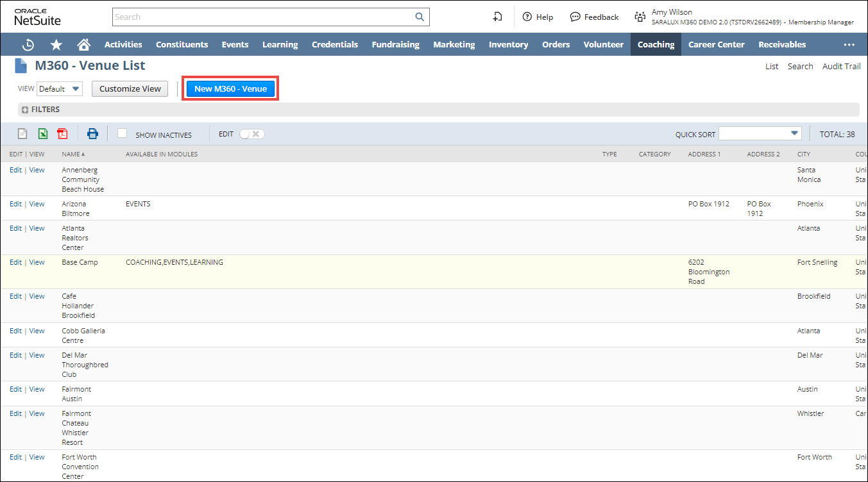This screenshot has height=482, width=868.
Task: Click the search magnifier icon
Action: click(420, 17)
